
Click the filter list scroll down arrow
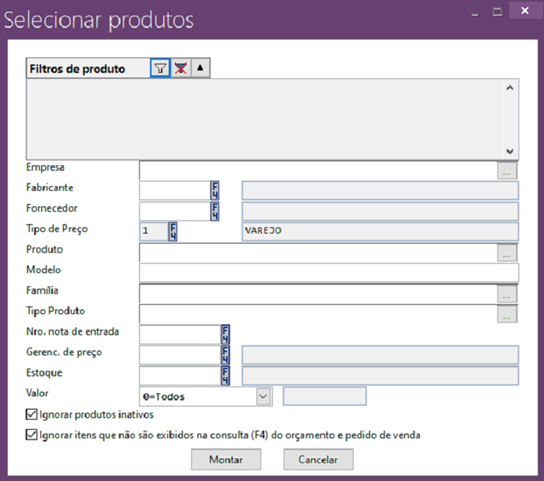(x=510, y=151)
